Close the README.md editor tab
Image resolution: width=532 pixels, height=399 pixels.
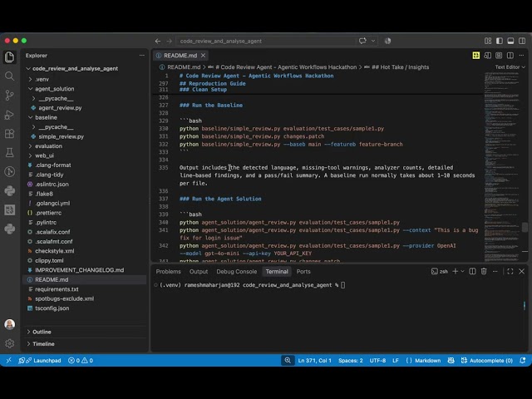tap(203, 56)
